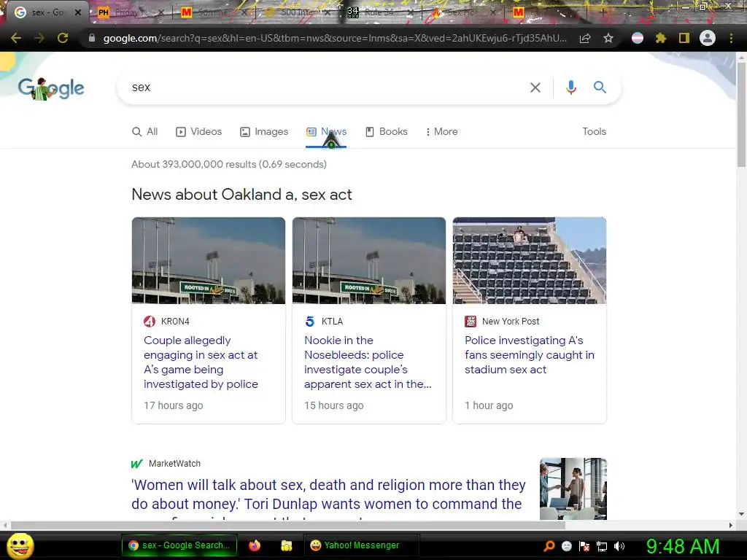
Task: Click the '17 hours ago' timestamp
Action: (174, 405)
